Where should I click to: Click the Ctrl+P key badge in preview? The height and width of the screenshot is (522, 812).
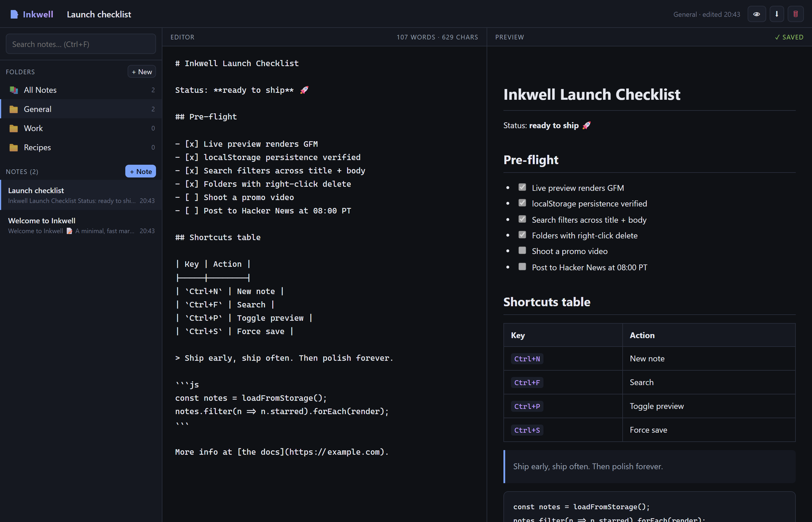[x=527, y=406]
